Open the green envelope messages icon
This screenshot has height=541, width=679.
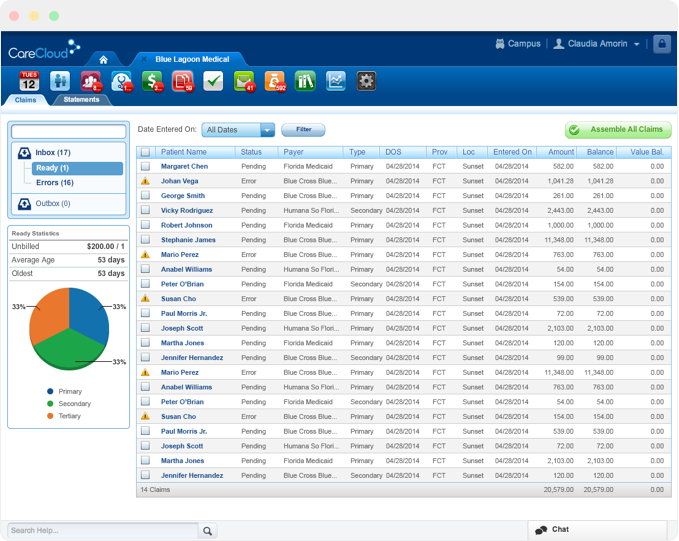click(x=244, y=81)
